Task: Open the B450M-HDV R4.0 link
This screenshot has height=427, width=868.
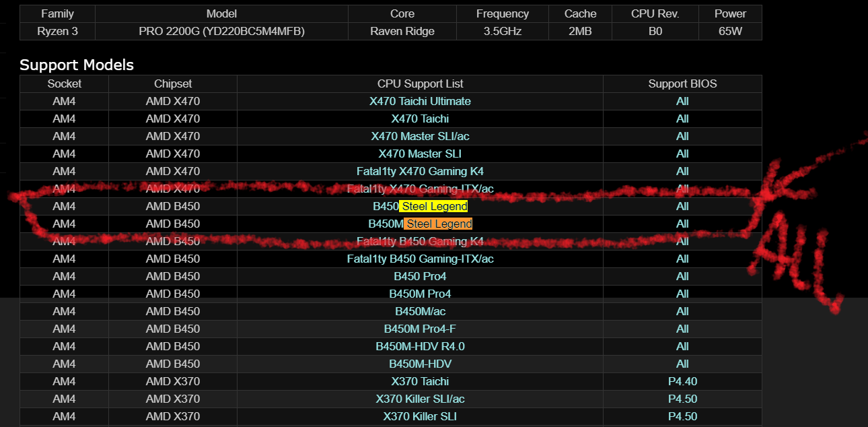Action: (420, 346)
